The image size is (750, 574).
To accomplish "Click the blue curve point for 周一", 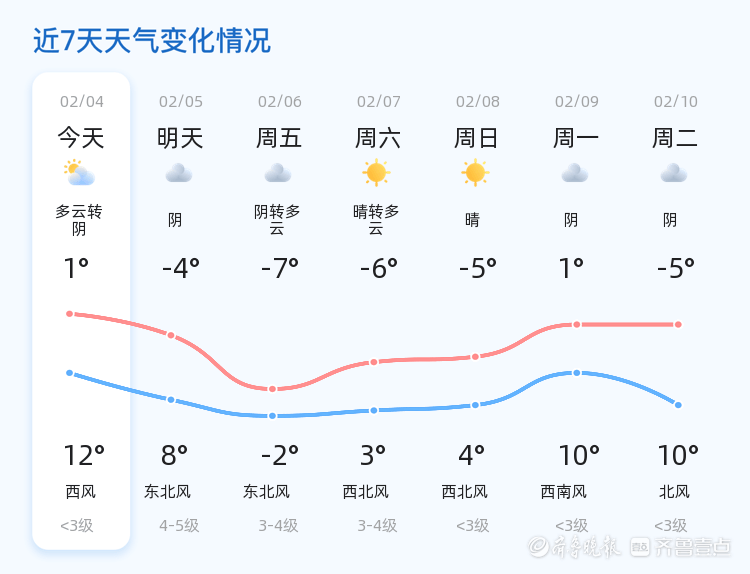I will tap(576, 373).
